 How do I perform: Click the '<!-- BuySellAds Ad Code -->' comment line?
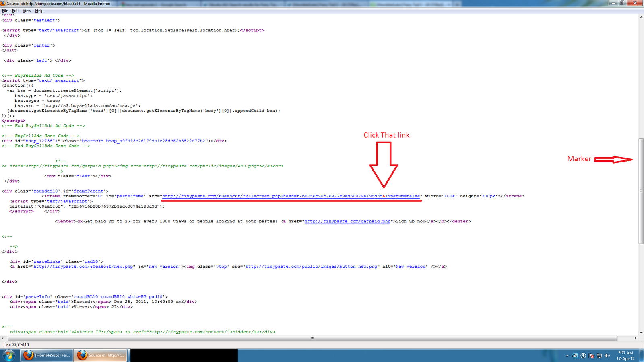38,76
